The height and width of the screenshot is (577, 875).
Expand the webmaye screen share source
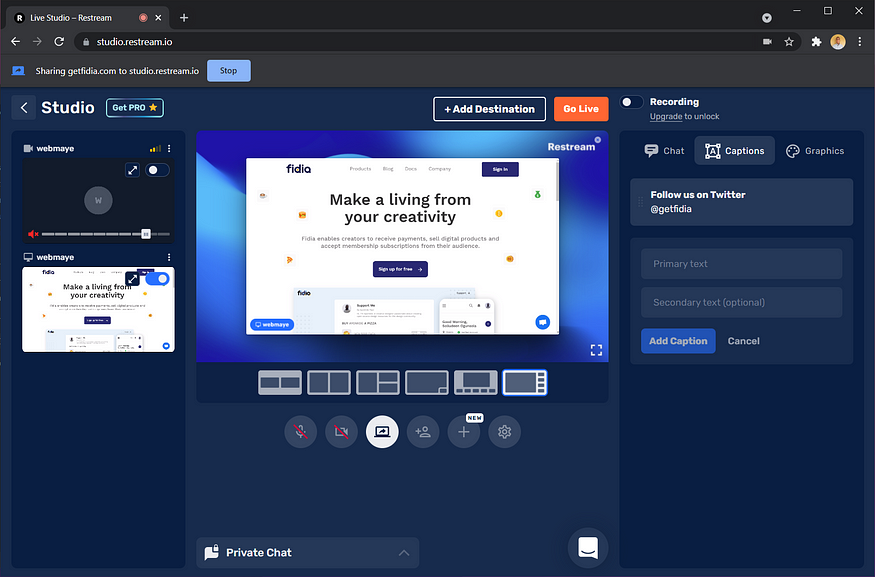(132, 278)
